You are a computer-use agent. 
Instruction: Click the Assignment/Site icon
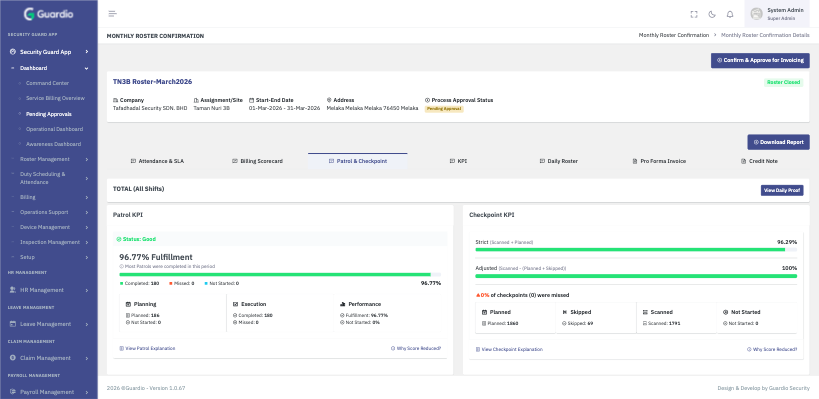[196, 100]
